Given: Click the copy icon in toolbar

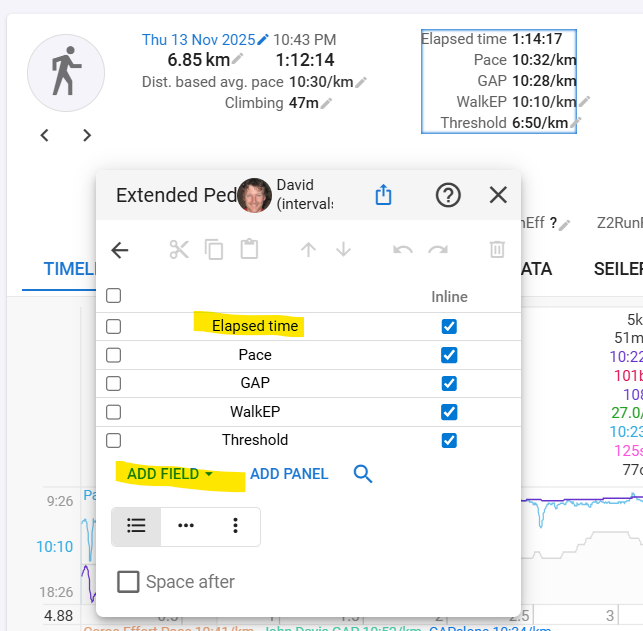Looking at the screenshot, I should click(x=214, y=249).
